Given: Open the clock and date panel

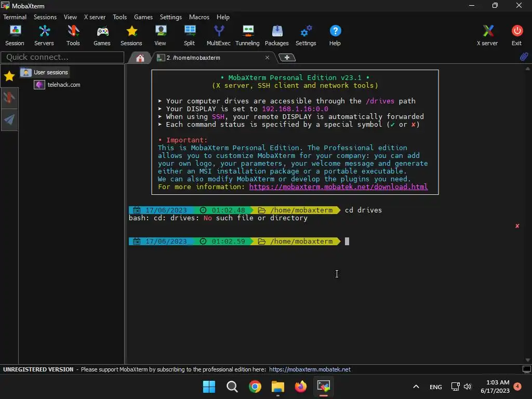Looking at the screenshot, I should pos(495,387).
